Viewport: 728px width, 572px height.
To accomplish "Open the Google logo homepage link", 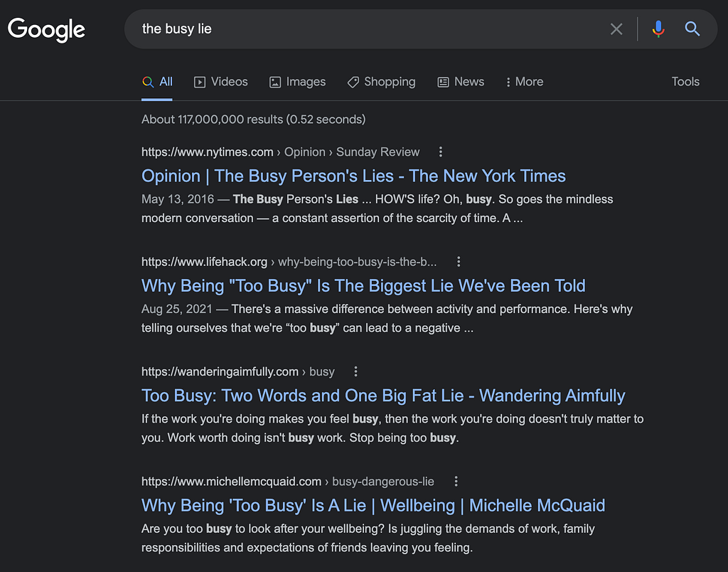I will (x=46, y=30).
